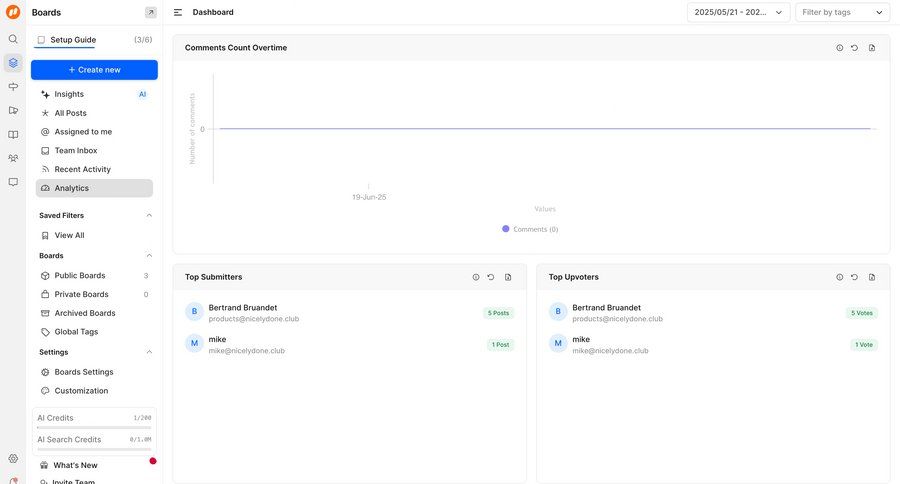Export the Comments Count Overtime chart

872,48
